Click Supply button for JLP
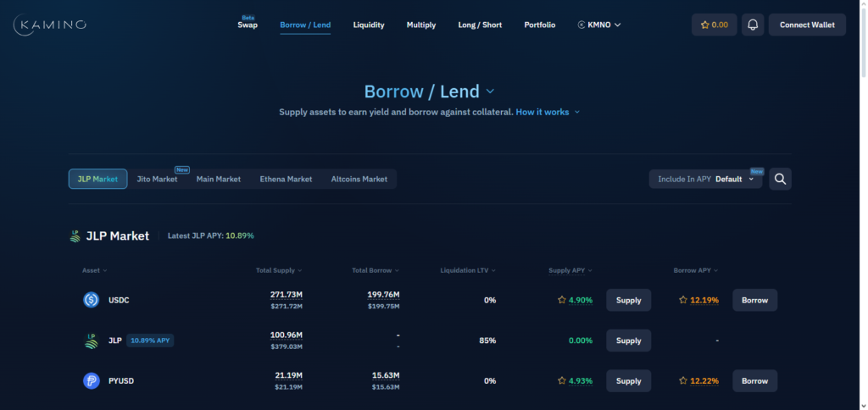The width and height of the screenshot is (868, 410). coord(628,341)
